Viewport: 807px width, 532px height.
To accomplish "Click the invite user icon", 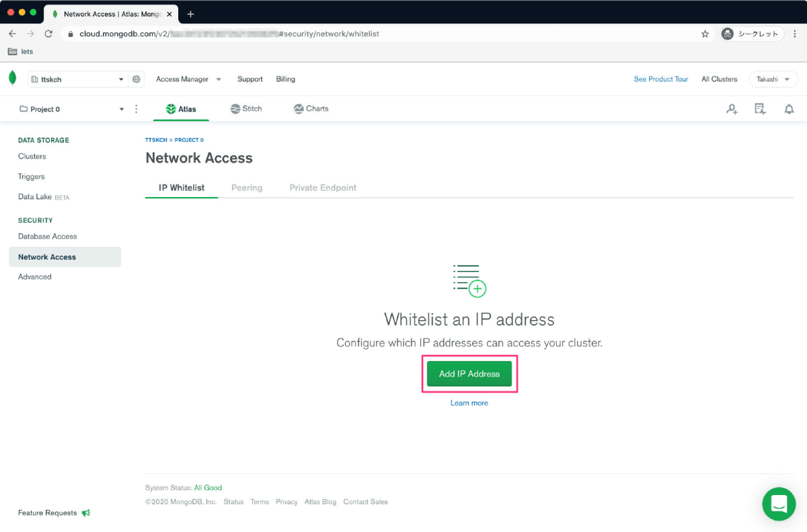I will coord(732,109).
